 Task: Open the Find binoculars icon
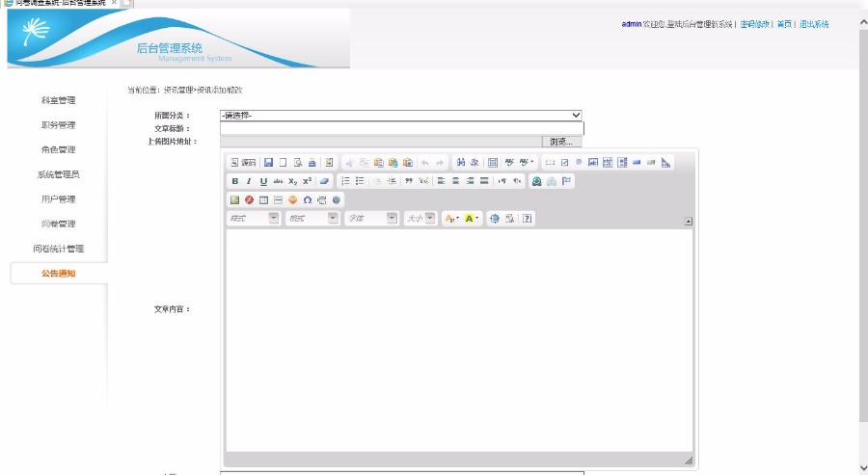coord(461,163)
